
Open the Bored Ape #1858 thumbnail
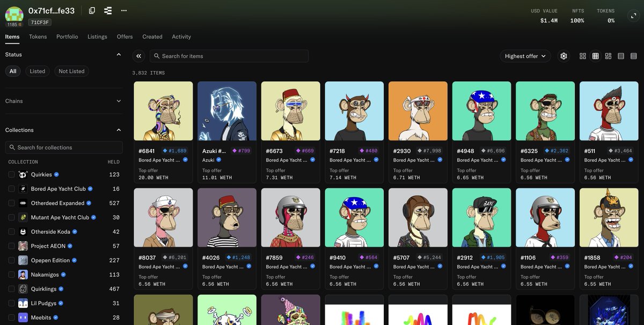tap(609, 218)
